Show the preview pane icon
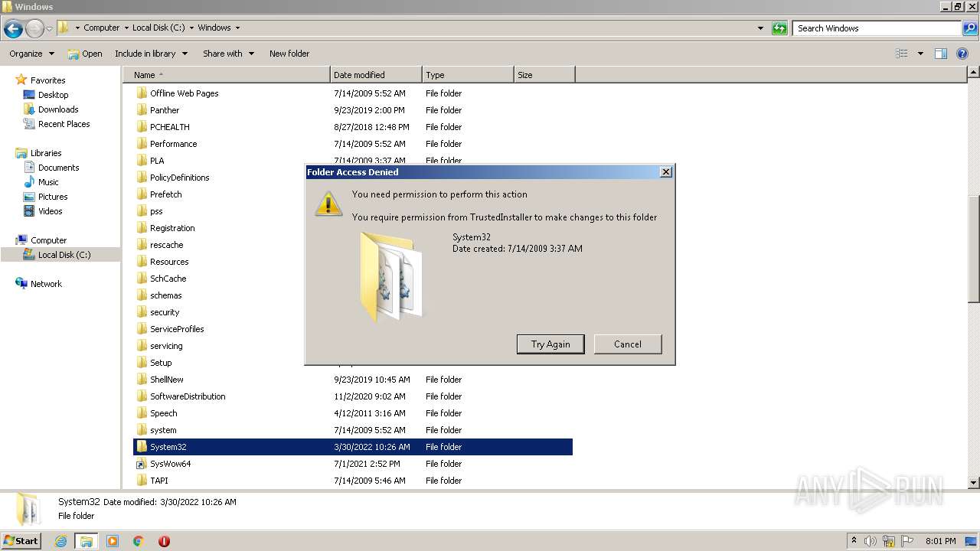This screenshot has width=980, height=551. (941, 54)
